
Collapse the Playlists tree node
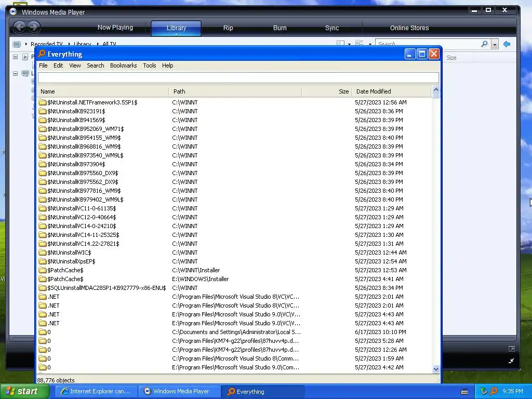15,57
